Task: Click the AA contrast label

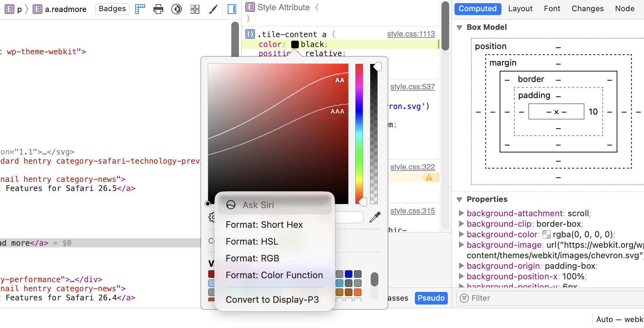Action: [x=340, y=80]
